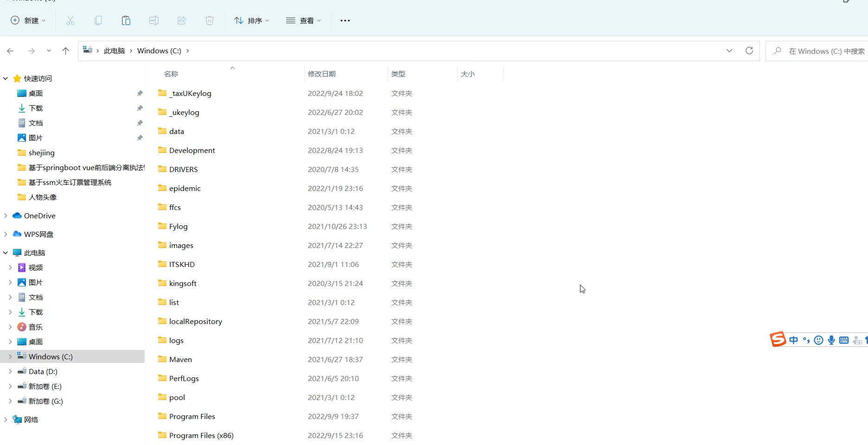868x445 pixels.
Task: Click the Development folder icon
Action: pos(162,150)
